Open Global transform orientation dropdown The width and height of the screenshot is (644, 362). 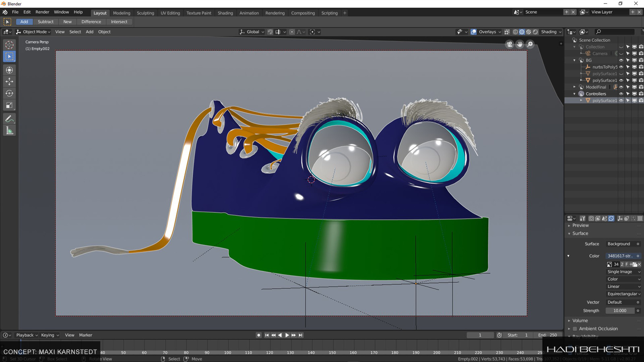252,32
